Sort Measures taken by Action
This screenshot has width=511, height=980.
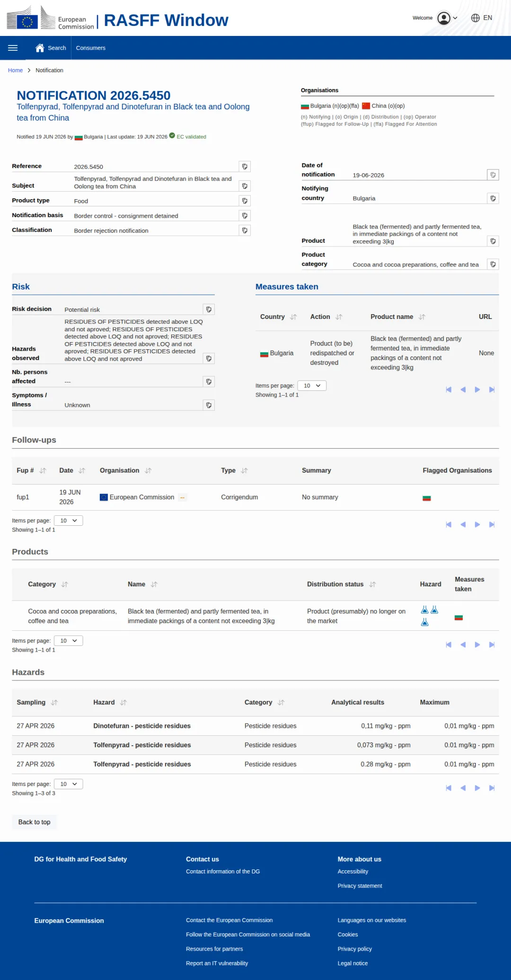pyautogui.click(x=339, y=317)
